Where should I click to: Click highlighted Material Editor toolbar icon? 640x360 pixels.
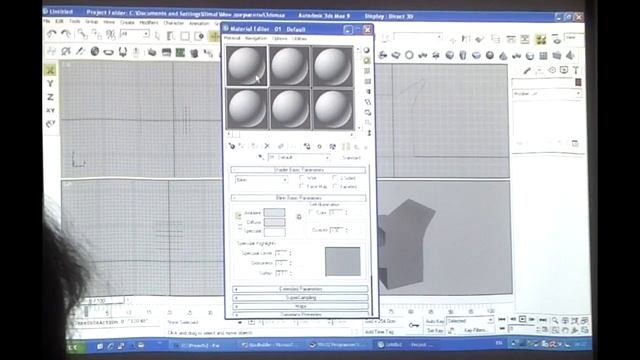coord(541,39)
